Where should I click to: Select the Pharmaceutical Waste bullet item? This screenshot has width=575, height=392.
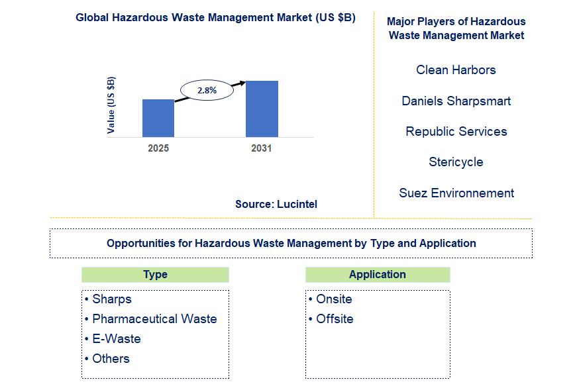pos(151,319)
